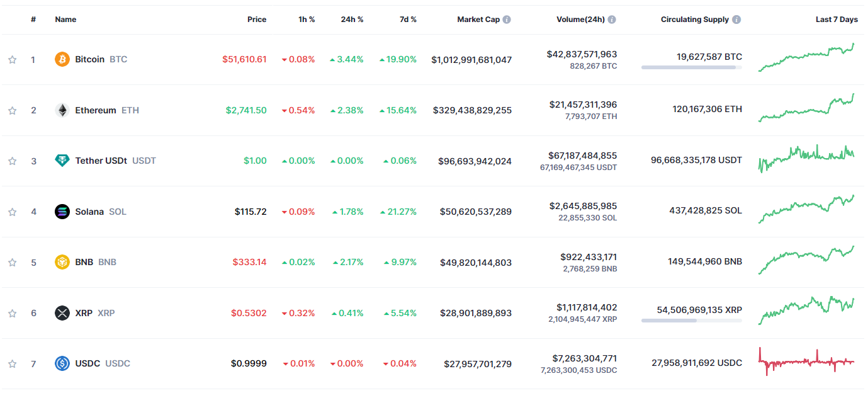Open BNB 7-day sparkline chart

(x=806, y=260)
